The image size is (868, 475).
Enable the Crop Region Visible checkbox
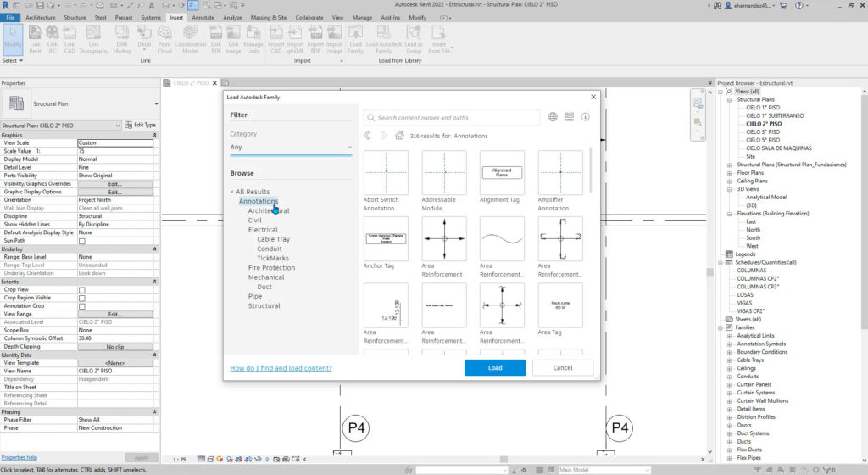pos(82,298)
